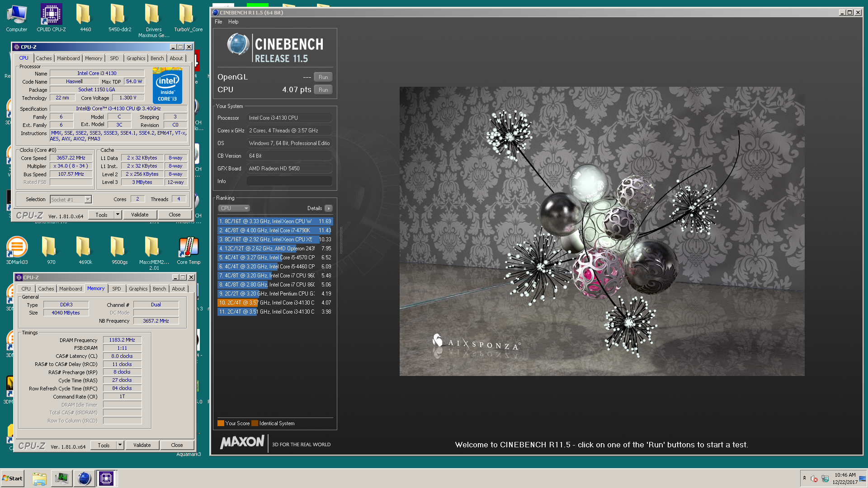This screenshot has width=868, height=488.
Task: Switch to CPU-Z via taskbar icon
Action: 106,479
